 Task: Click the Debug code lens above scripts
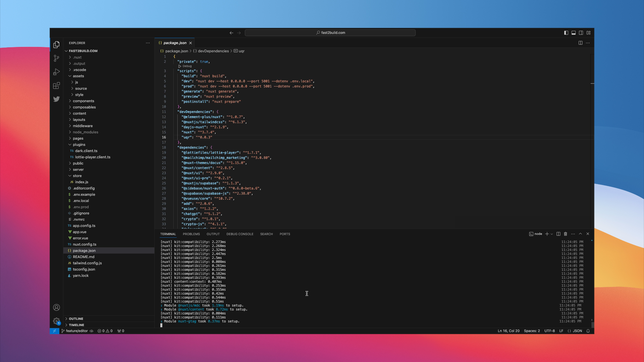185,66
